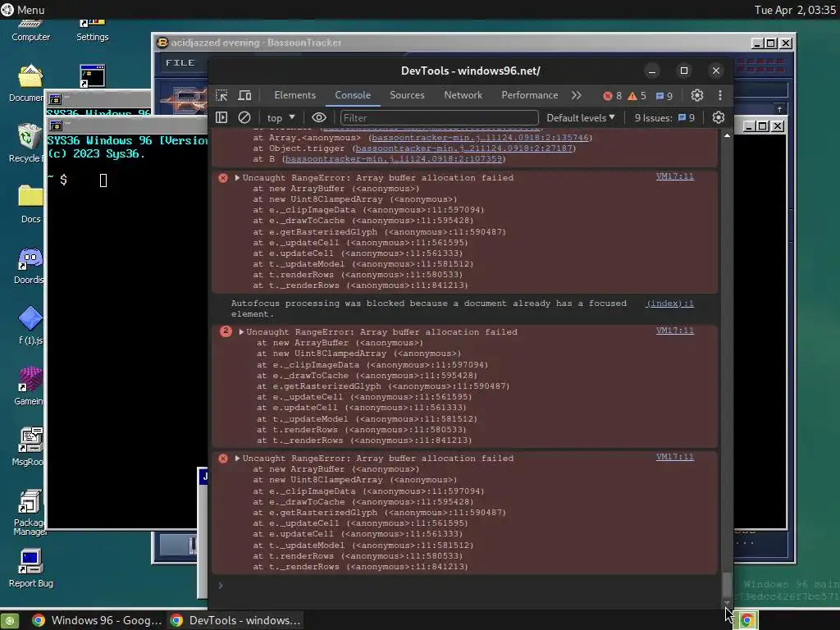Viewport: 840px width, 630px height.
Task: Open the 9 Issues link in console toolbar
Action: (x=664, y=118)
